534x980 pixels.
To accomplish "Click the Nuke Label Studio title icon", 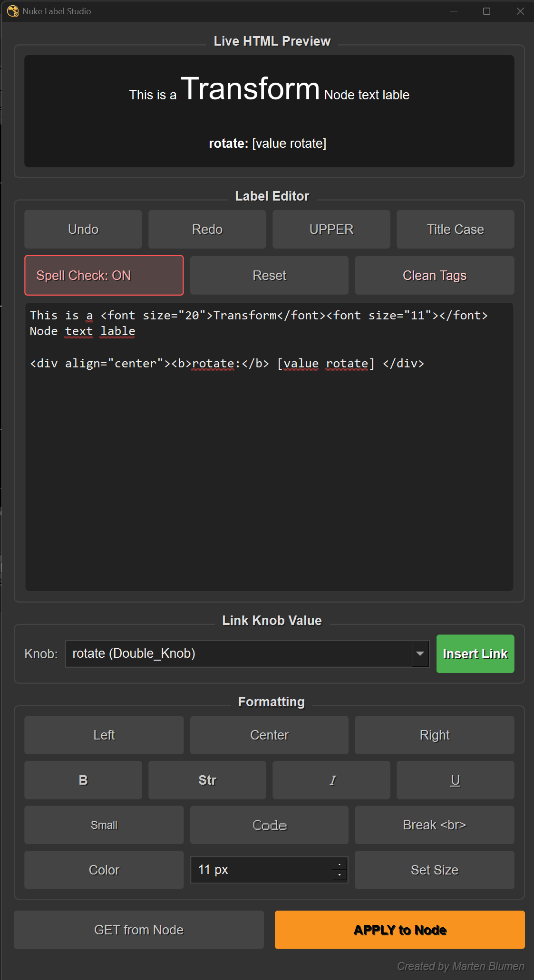I will click(x=13, y=11).
